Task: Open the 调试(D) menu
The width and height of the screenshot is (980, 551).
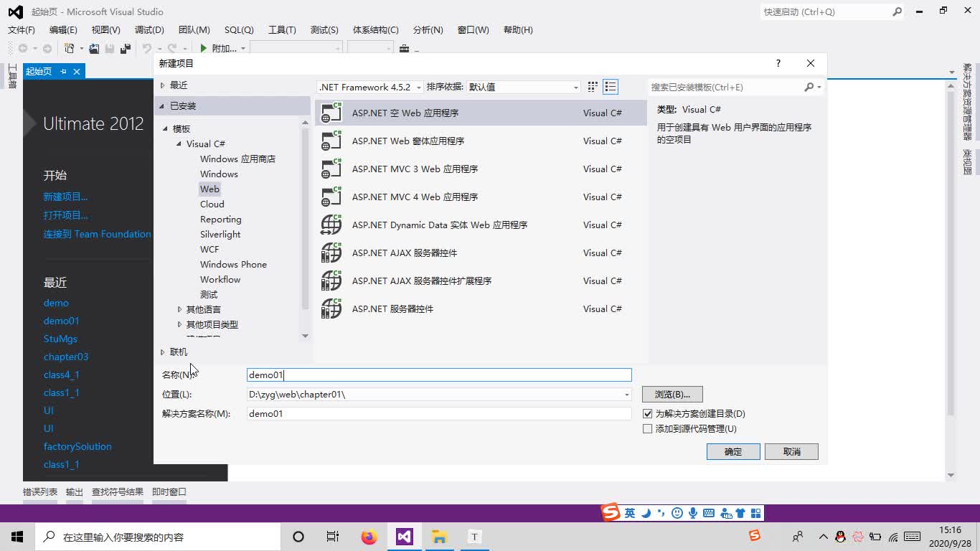Action: click(x=149, y=29)
